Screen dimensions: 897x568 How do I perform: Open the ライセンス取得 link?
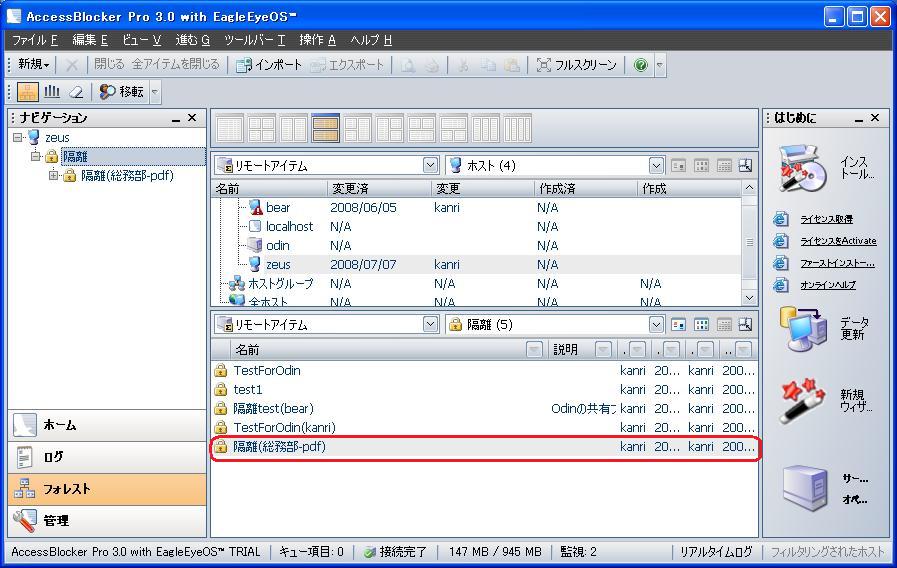click(826, 219)
